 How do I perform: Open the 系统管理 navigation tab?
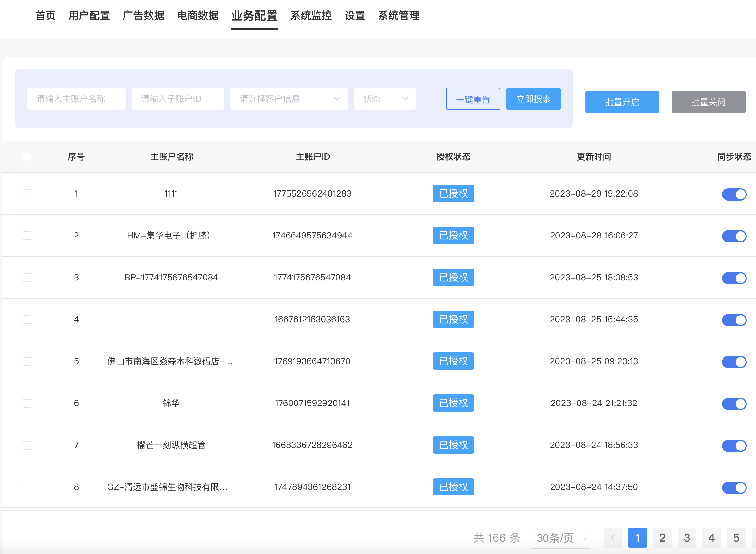(x=399, y=15)
